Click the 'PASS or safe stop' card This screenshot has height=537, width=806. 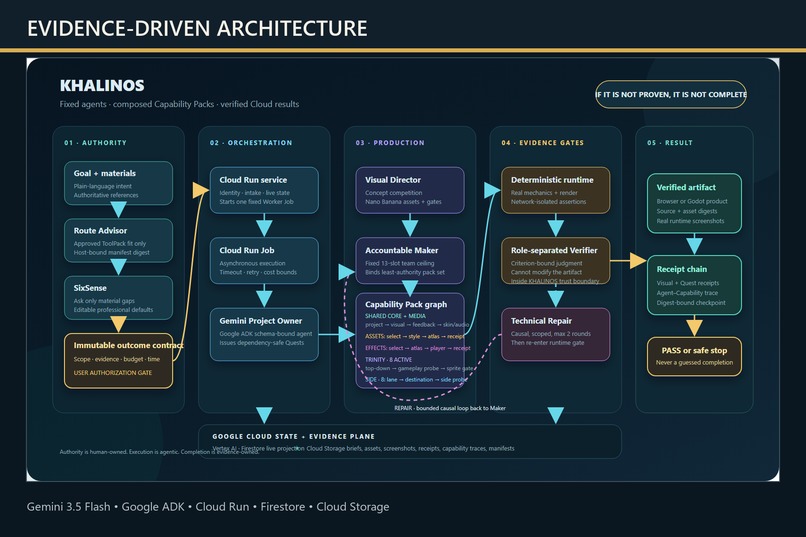[694, 356]
